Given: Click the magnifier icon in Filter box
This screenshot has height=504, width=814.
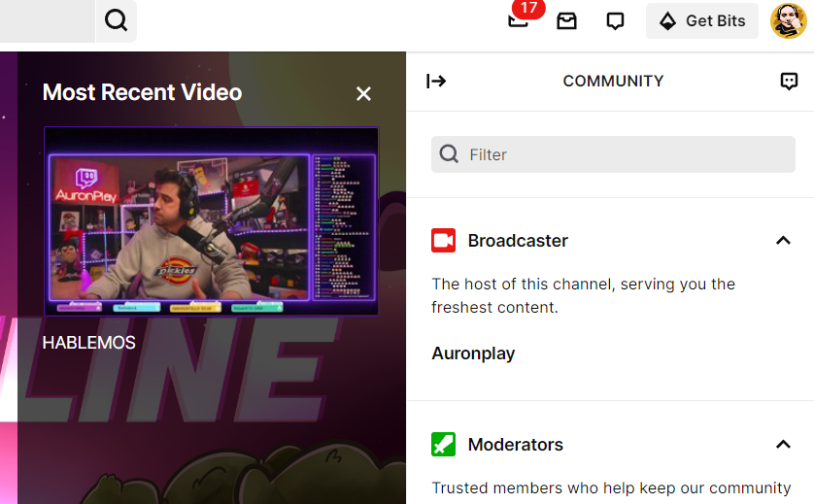Looking at the screenshot, I should [449, 154].
